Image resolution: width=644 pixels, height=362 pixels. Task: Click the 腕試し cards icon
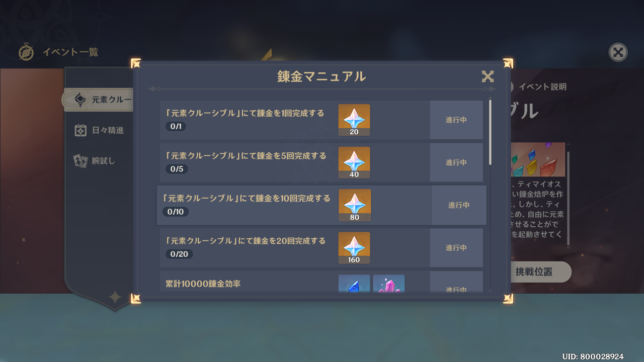point(80,161)
